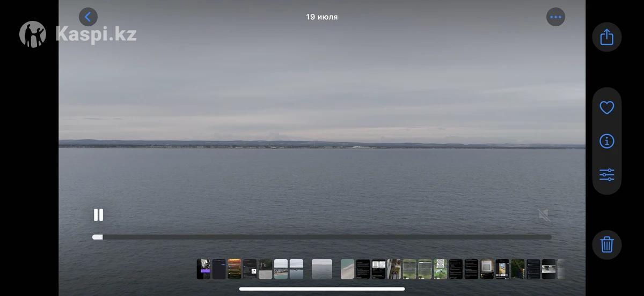Open the aerial beach thumbnail right of current
The height and width of the screenshot is (296, 644).
point(347,269)
